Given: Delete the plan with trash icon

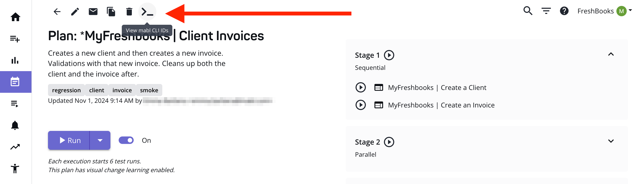Looking at the screenshot, I should click(x=129, y=12).
